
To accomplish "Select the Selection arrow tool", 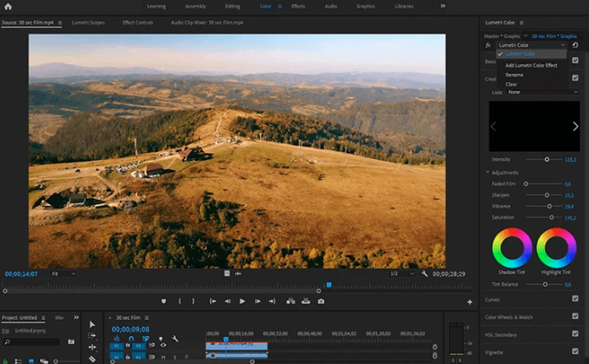I will tap(92, 324).
